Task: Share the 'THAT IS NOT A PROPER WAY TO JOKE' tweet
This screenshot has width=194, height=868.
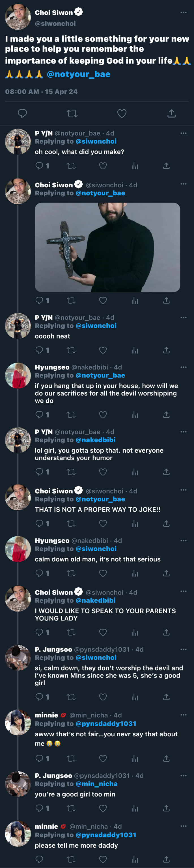Action: coord(166,524)
